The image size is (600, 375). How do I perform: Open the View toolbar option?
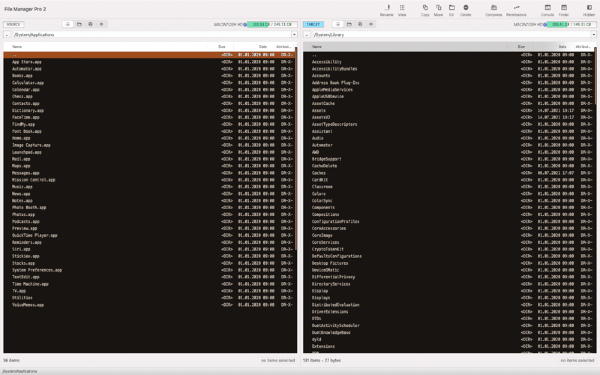tap(402, 10)
